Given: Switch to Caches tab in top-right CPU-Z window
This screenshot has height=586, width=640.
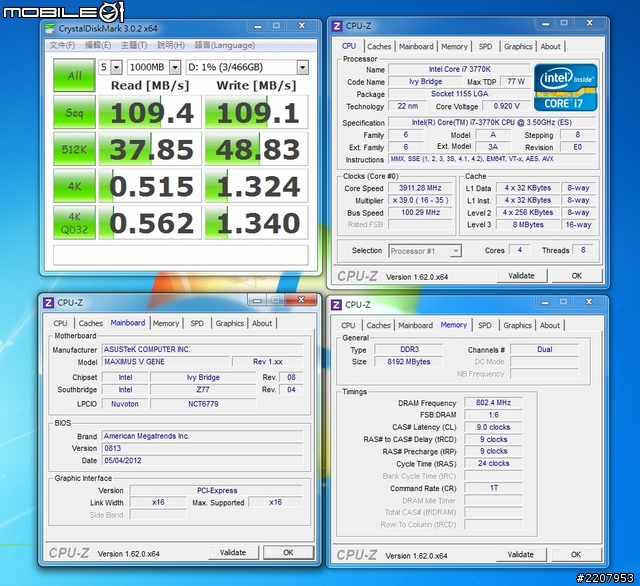Looking at the screenshot, I should click(379, 47).
